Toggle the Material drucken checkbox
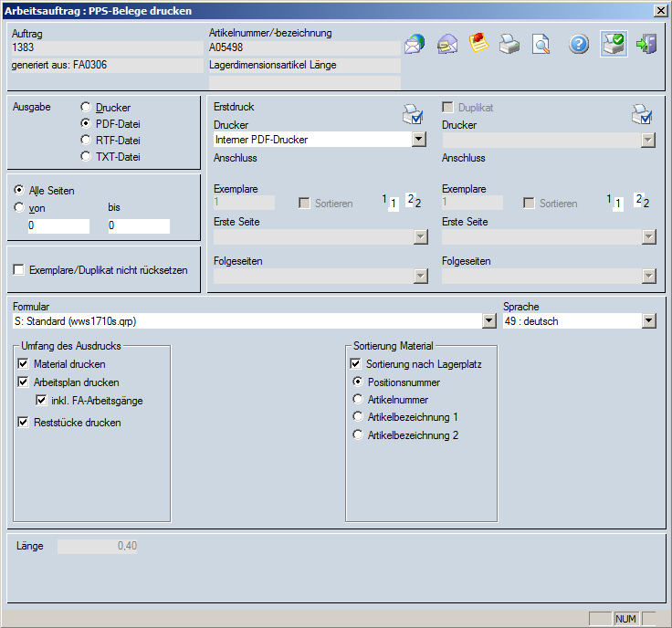 [x=23, y=364]
